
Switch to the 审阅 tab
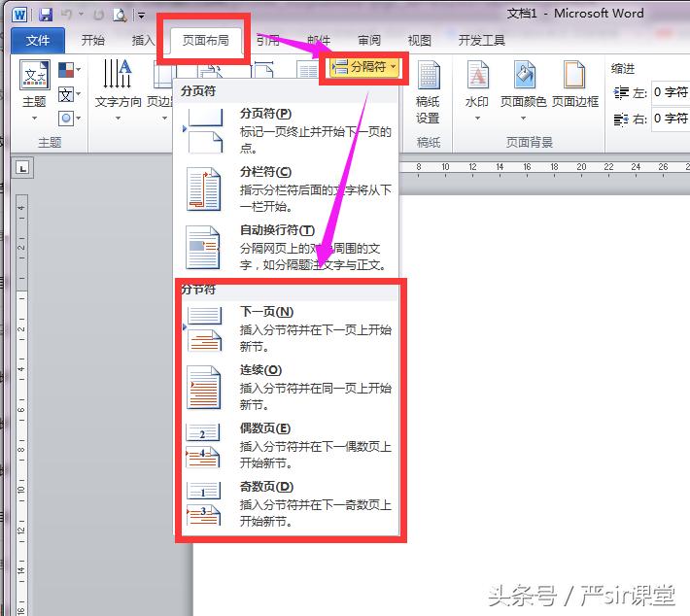[x=368, y=41]
